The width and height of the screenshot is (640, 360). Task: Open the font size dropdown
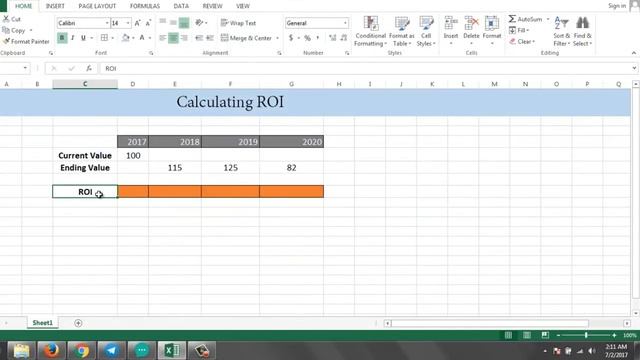coord(128,23)
